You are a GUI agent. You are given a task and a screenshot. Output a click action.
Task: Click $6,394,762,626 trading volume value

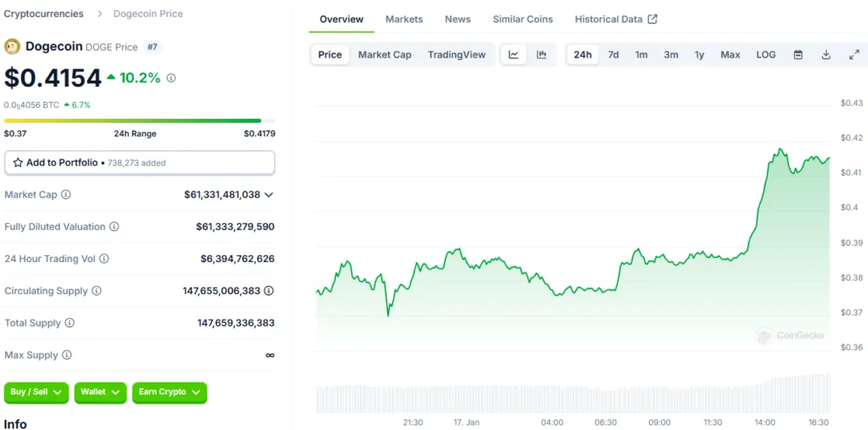click(237, 259)
